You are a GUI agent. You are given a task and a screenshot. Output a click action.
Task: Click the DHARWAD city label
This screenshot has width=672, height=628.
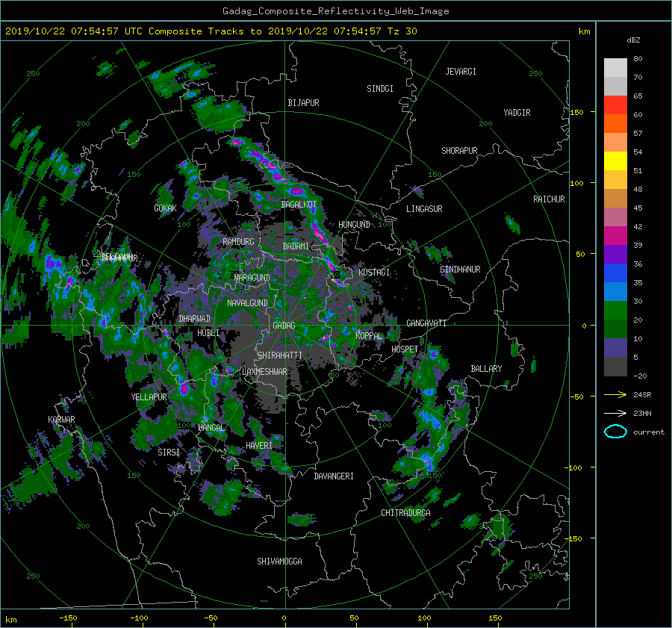coord(195,319)
